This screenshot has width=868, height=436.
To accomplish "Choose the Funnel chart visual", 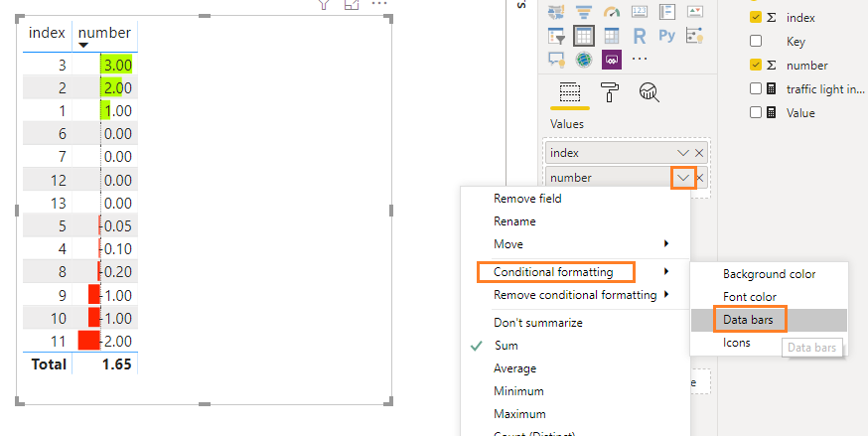I will pyautogui.click(x=584, y=12).
